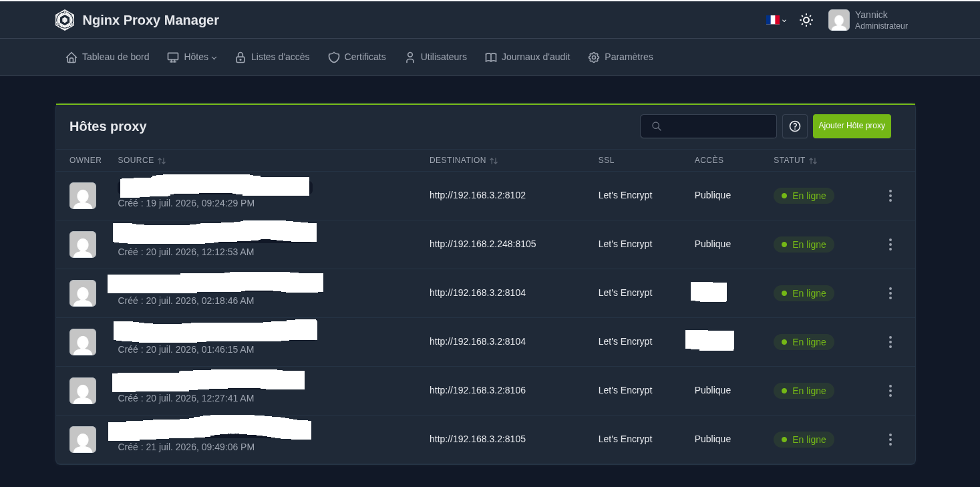Open Paramètres settings page
The width and height of the screenshot is (980, 487).
(x=621, y=57)
